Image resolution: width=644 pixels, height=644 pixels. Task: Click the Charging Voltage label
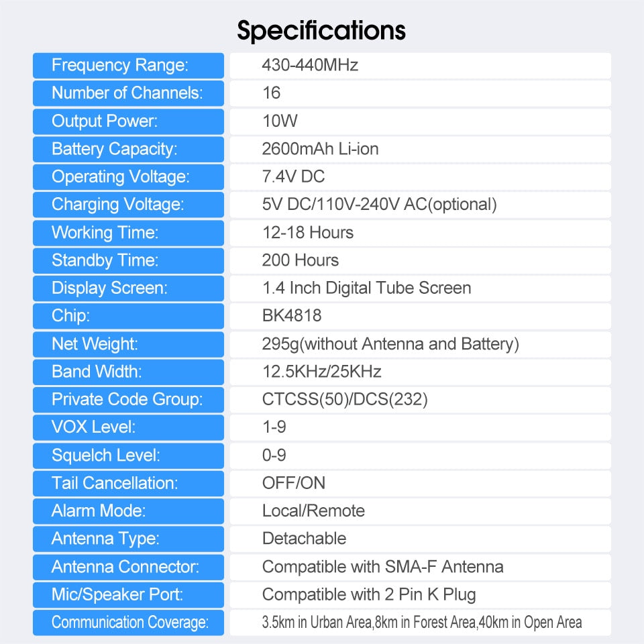[x=117, y=205]
